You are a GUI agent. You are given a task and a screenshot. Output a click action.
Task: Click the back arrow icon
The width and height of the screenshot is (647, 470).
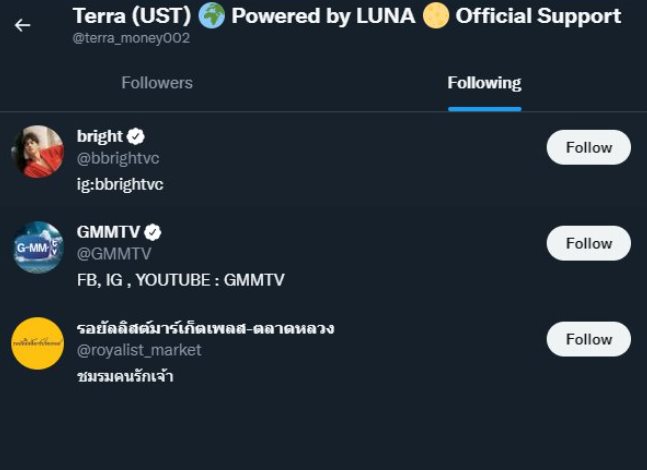click(x=22, y=25)
